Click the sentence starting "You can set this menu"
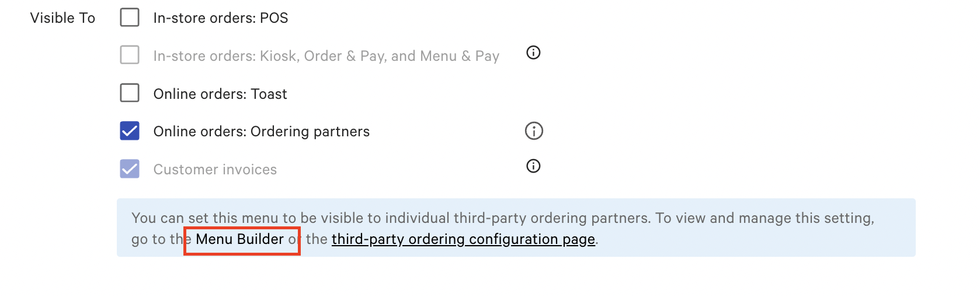The width and height of the screenshot is (980, 296). point(391,218)
